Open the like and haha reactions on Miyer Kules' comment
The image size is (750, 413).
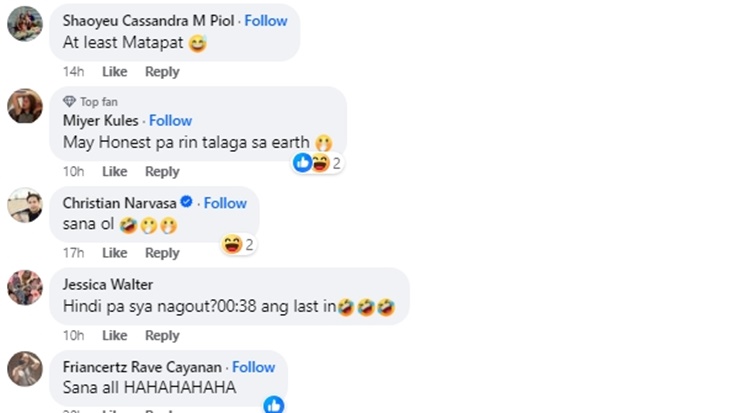pyautogui.click(x=317, y=163)
